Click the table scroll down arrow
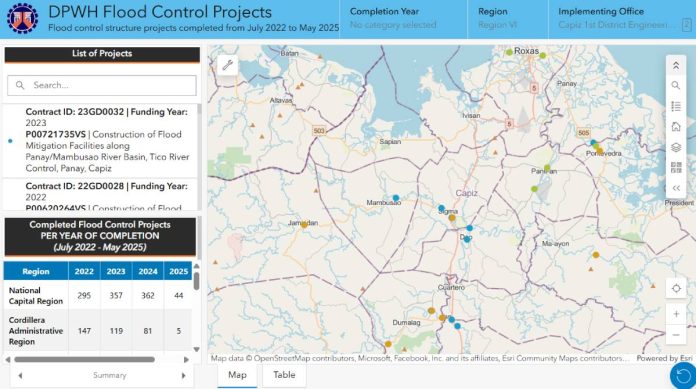Viewport: 696px width, 389px height. (196, 349)
